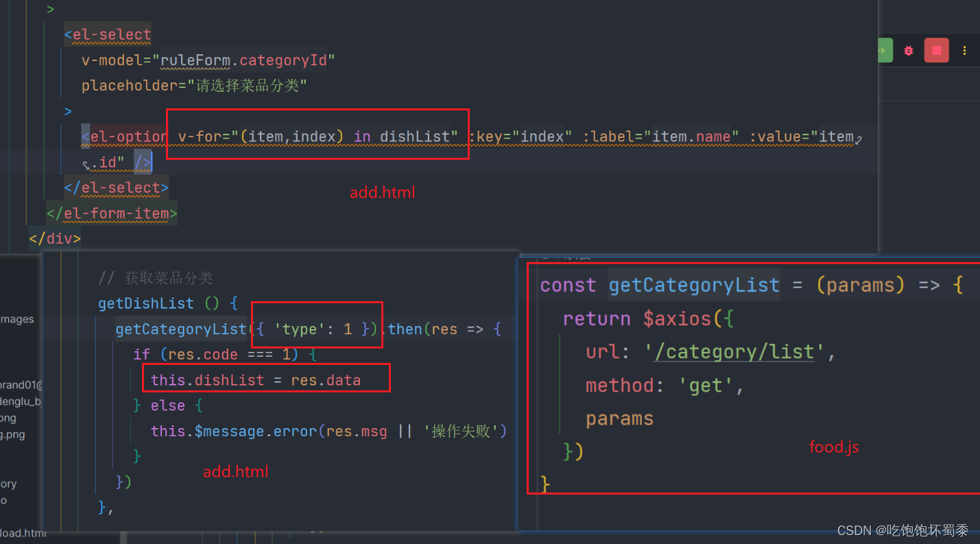Click the red Stop button in the toolbar
980x544 pixels.
pyautogui.click(x=936, y=51)
